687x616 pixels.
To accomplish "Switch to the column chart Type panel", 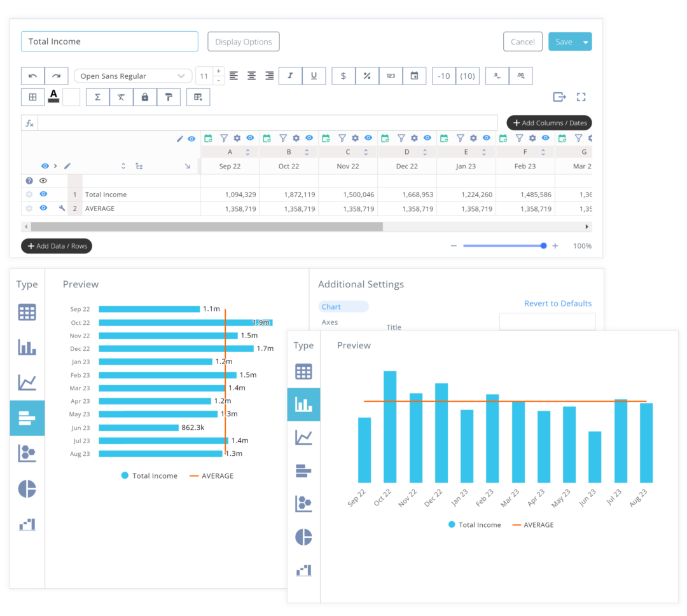I will coord(303,404).
